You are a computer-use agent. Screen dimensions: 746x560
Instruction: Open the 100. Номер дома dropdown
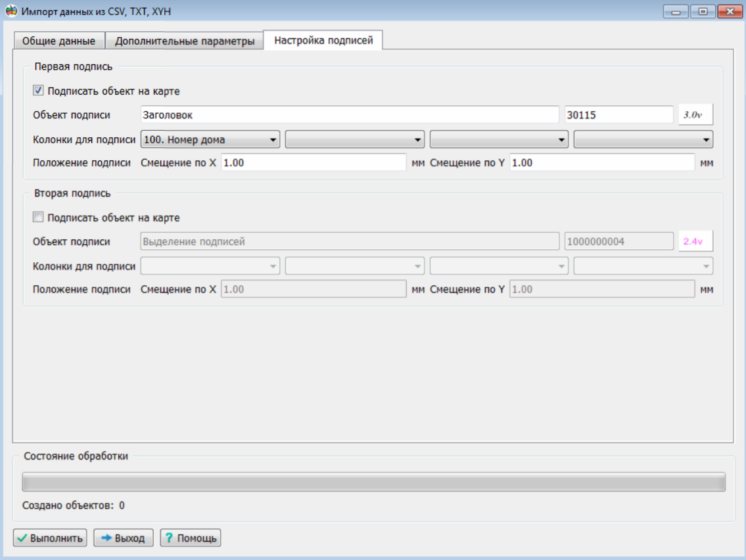210,139
